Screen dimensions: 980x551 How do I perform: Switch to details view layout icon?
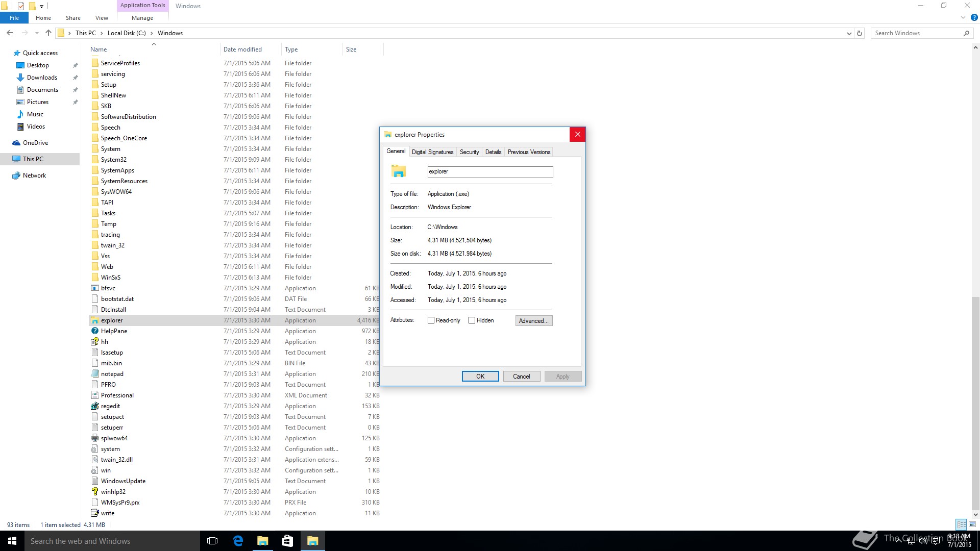961,524
